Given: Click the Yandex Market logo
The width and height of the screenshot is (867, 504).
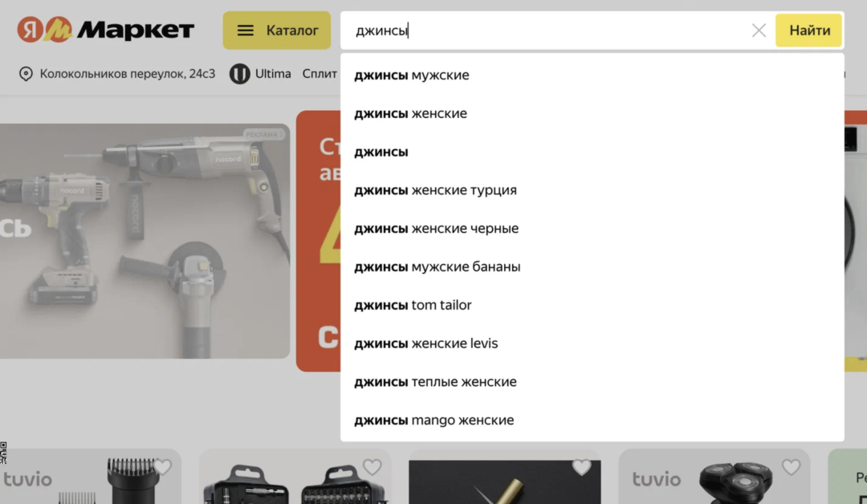Looking at the screenshot, I should 106,30.
